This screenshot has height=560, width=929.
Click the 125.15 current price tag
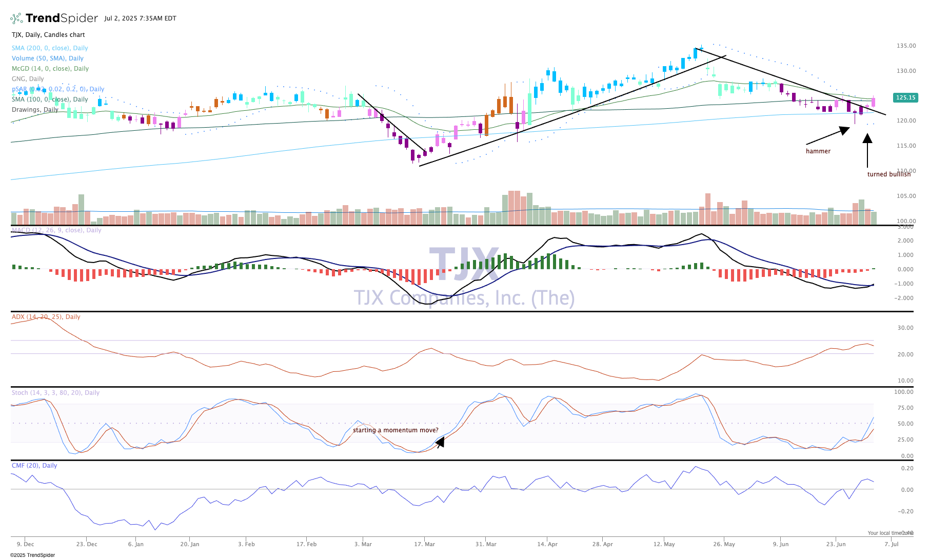pos(905,97)
